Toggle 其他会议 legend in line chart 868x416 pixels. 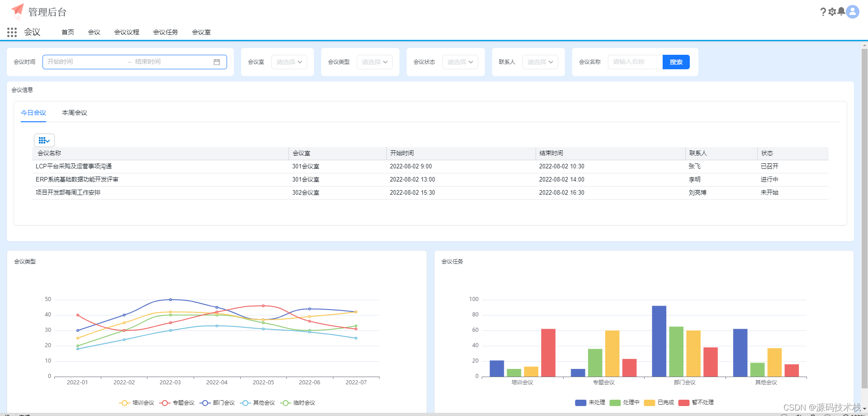pyautogui.click(x=257, y=403)
